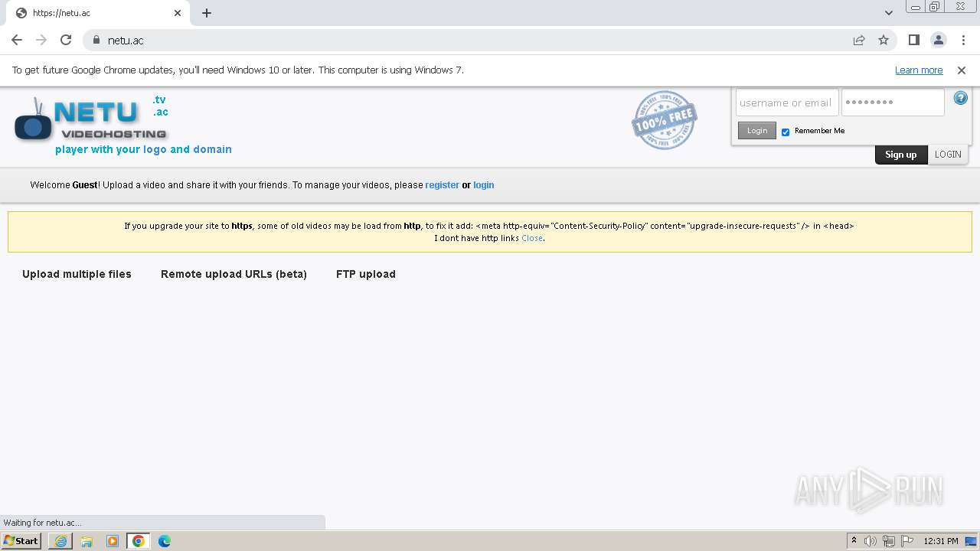
Task: Click the browser forward arrow
Action: pos(41,40)
